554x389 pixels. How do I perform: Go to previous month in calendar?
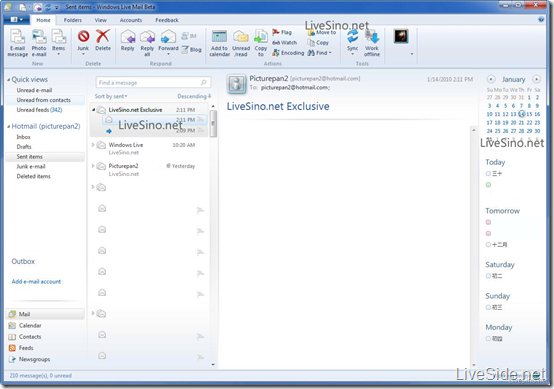pyautogui.click(x=491, y=79)
